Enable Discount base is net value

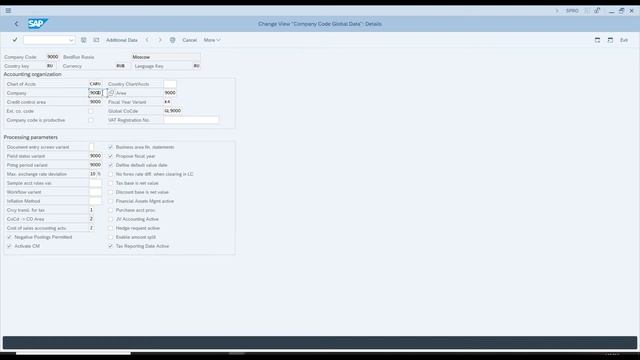[x=111, y=192]
